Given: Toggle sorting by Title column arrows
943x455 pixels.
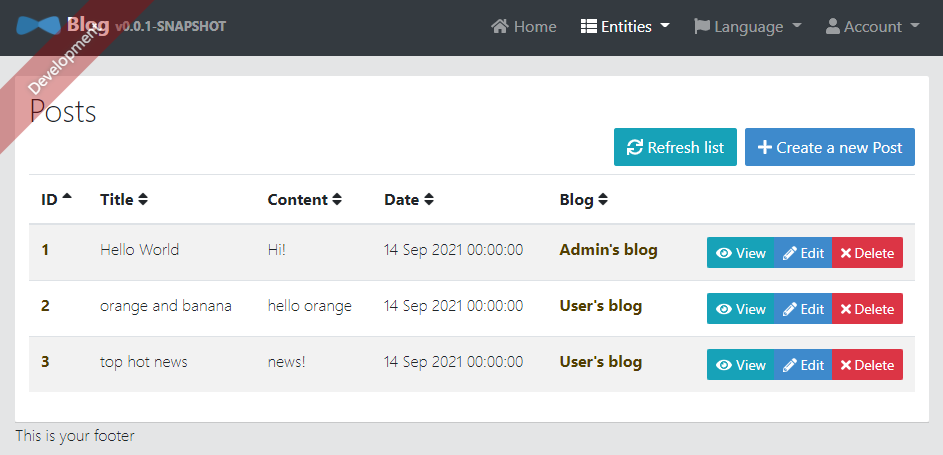Looking at the screenshot, I should pyautogui.click(x=143, y=200).
